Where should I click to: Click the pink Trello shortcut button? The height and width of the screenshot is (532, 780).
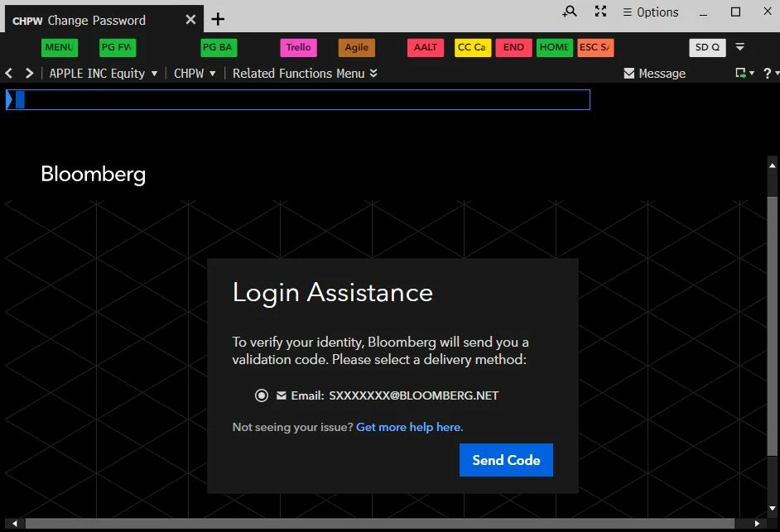click(x=298, y=47)
